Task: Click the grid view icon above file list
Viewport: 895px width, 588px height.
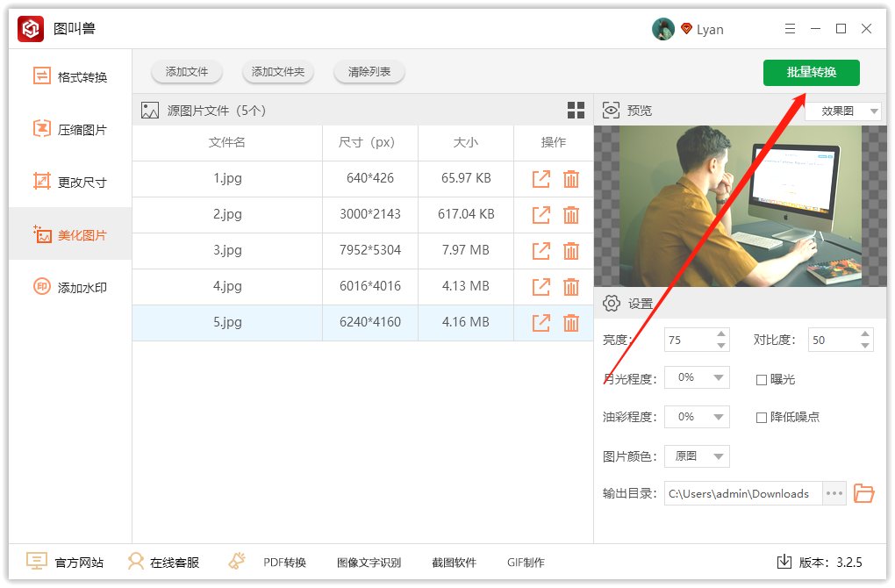Action: click(x=576, y=111)
